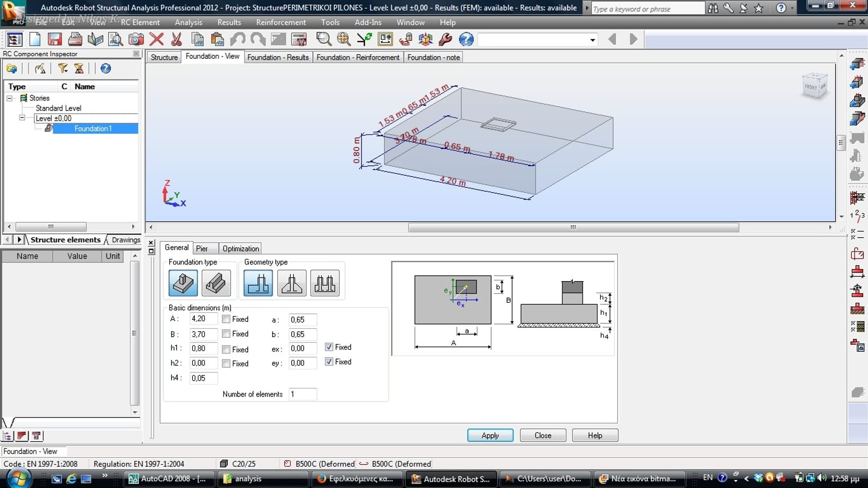The image size is (868, 488).
Task: Uncheck the Fixed checkbox for ex
Action: point(329,347)
